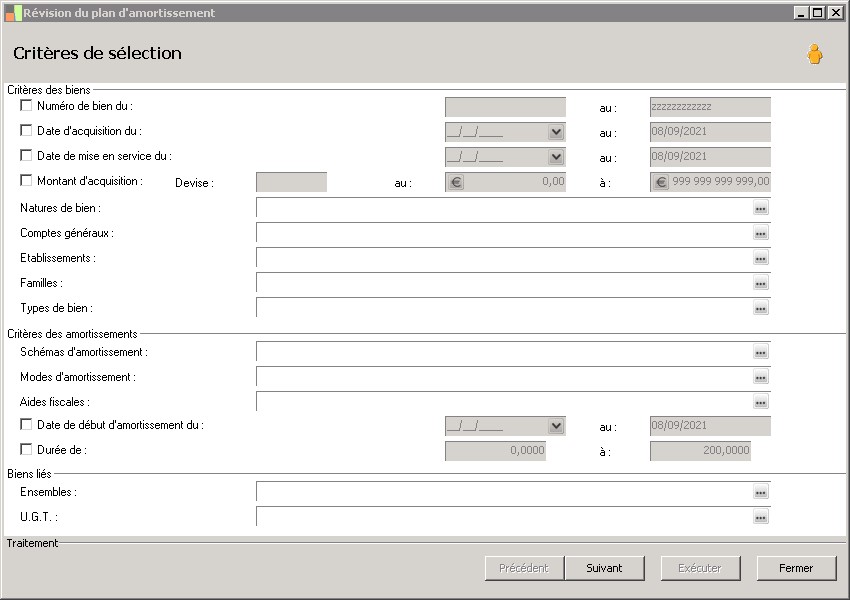Image resolution: width=850 pixels, height=600 pixels.
Task: Expand the Date d'acquisition start date dropdown
Action: (x=556, y=132)
